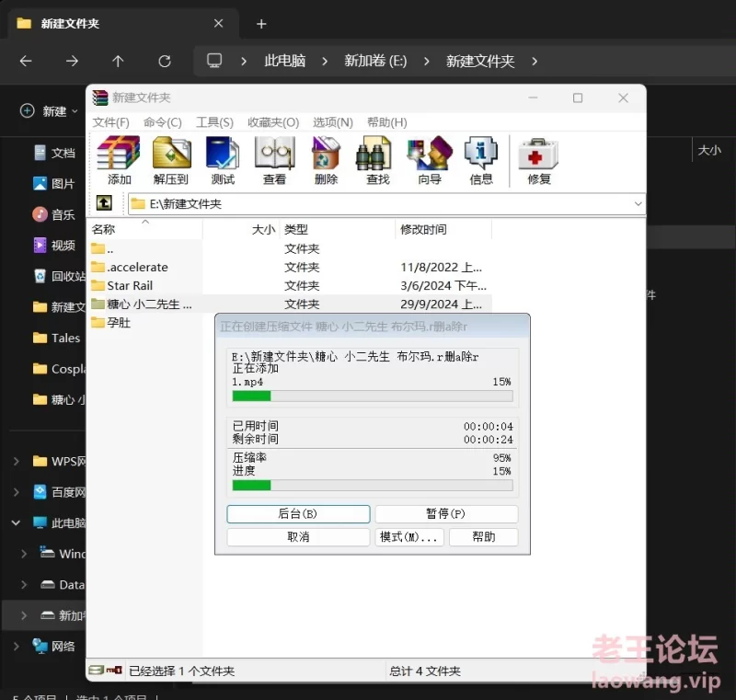Click the 取消 cancel button
736x700 pixels.
[x=298, y=537]
